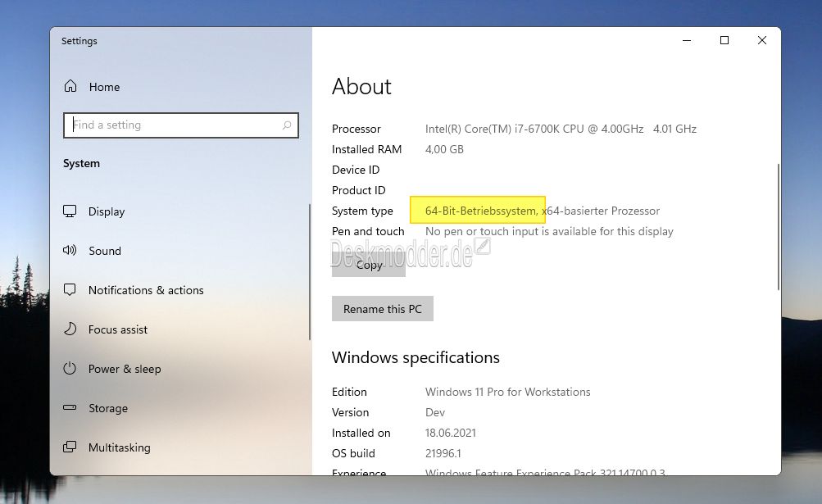Copy the device specifications
The image size is (822, 504).
click(369, 265)
